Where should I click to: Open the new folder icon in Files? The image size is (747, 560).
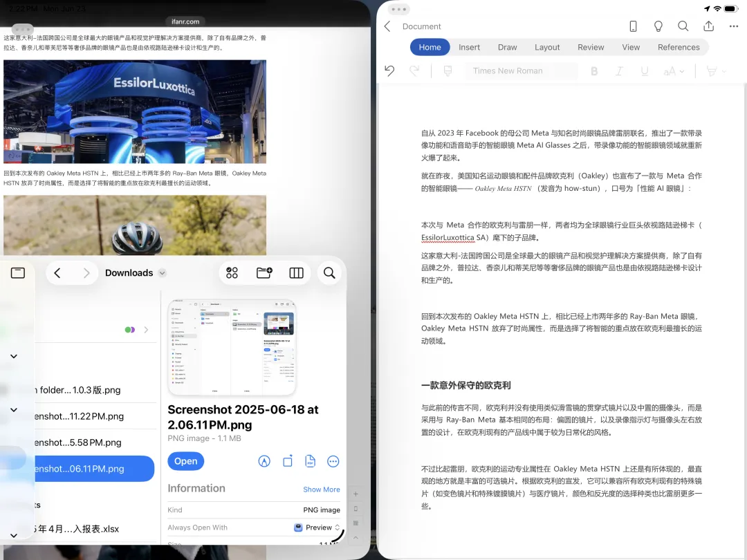[x=264, y=273]
